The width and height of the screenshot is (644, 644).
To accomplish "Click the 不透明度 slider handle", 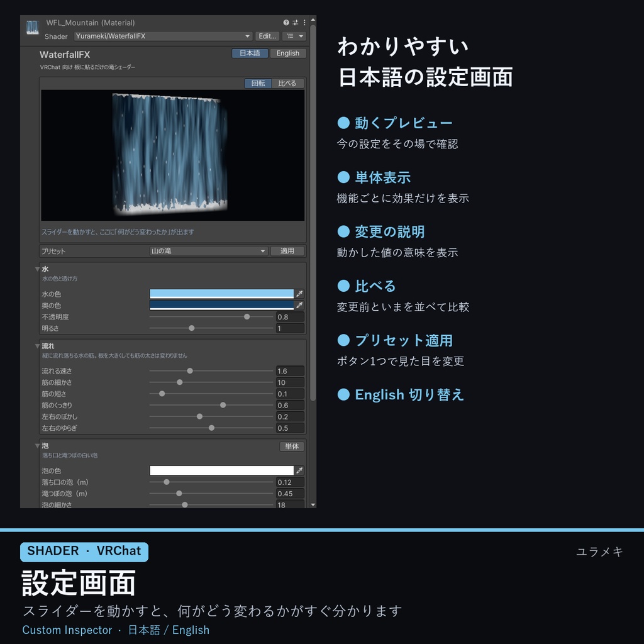I will (x=247, y=317).
